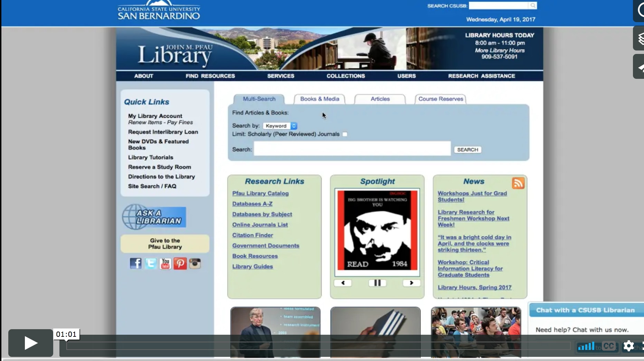Visit the library's YouTube channel

click(165, 263)
